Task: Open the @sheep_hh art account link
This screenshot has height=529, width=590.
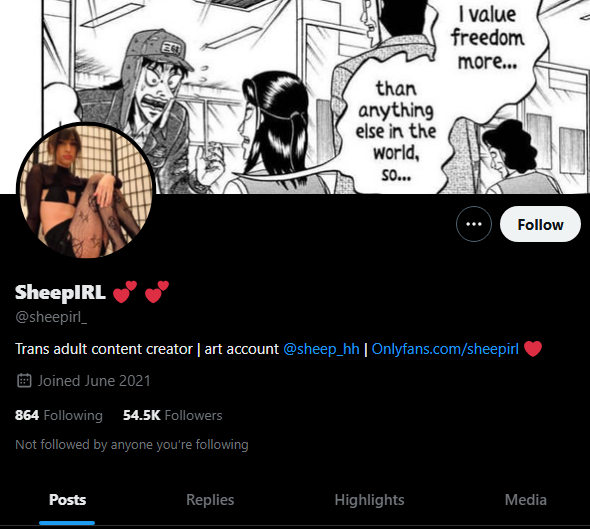Action: pos(321,349)
